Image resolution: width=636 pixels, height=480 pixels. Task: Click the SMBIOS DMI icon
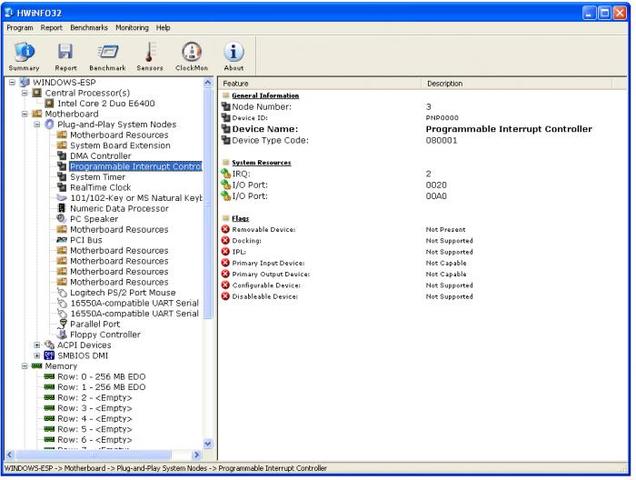(49, 355)
